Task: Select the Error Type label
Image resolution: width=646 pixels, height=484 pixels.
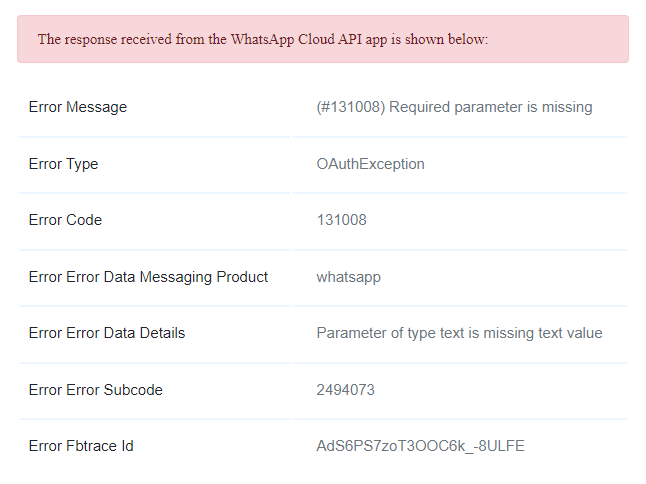Action: pyautogui.click(x=63, y=164)
